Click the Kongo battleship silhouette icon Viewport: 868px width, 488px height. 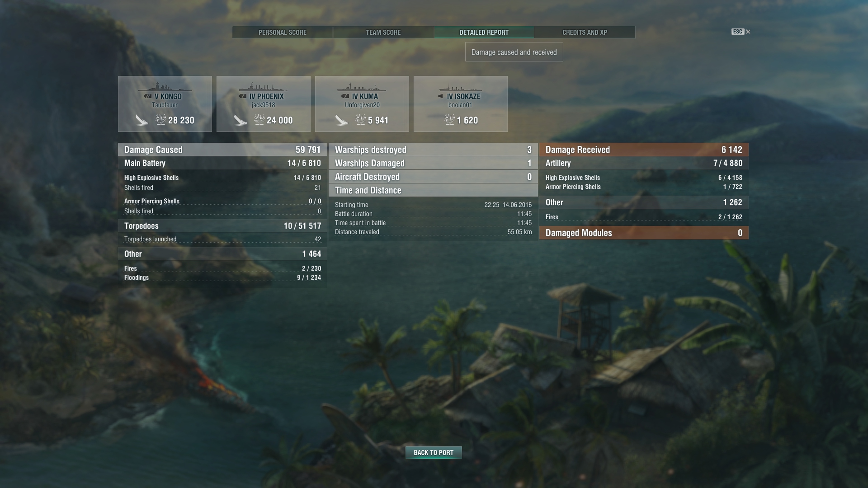(165, 87)
